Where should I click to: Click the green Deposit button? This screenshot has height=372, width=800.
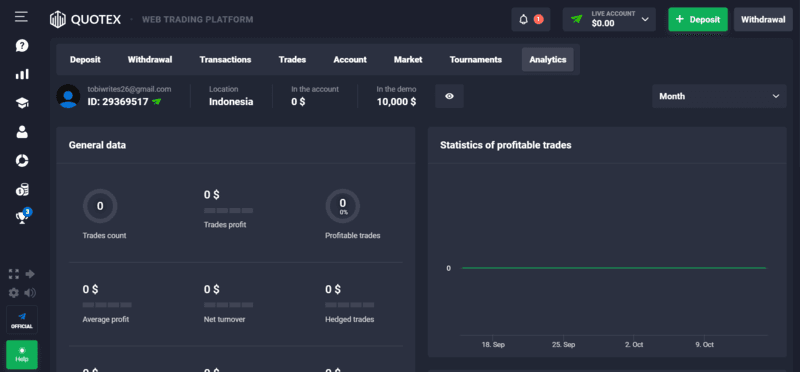click(x=698, y=19)
